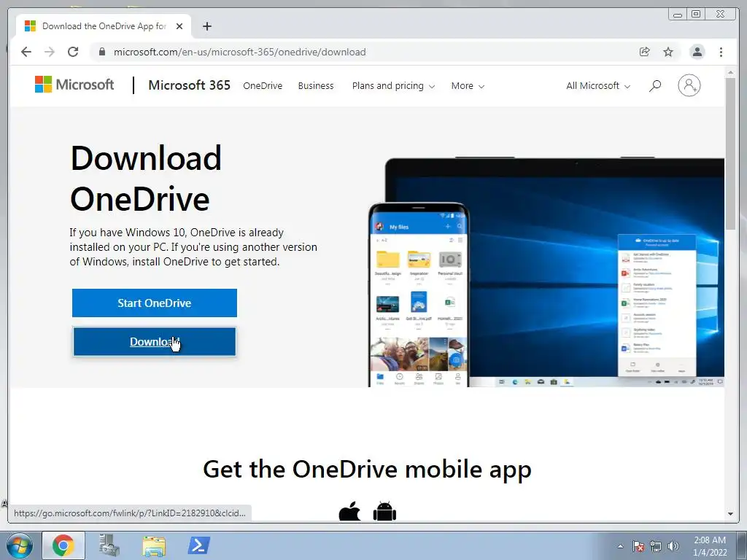Open a new tab with the plus button
Screen dimensions: 747x560
click(206, 26)
